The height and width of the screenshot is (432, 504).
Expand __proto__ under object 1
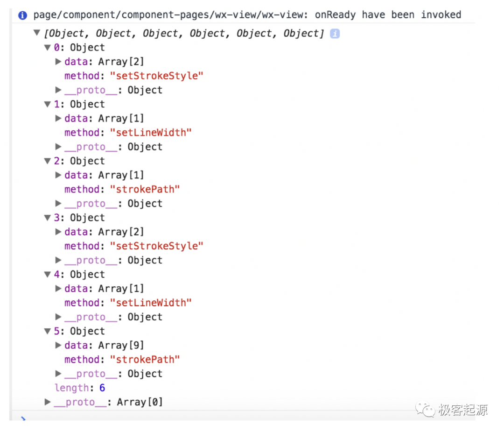click(58, 146)
